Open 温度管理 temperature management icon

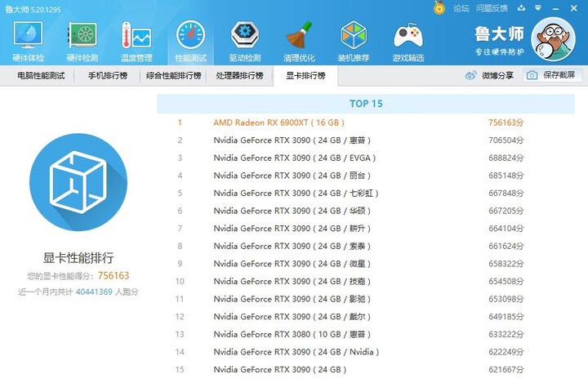[x=136, y=35]
